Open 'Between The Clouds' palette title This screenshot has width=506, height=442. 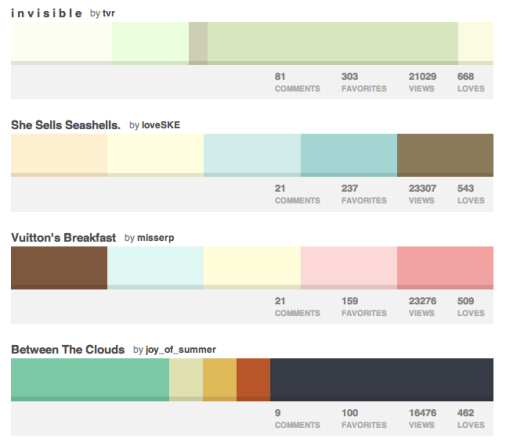point(68,350)
